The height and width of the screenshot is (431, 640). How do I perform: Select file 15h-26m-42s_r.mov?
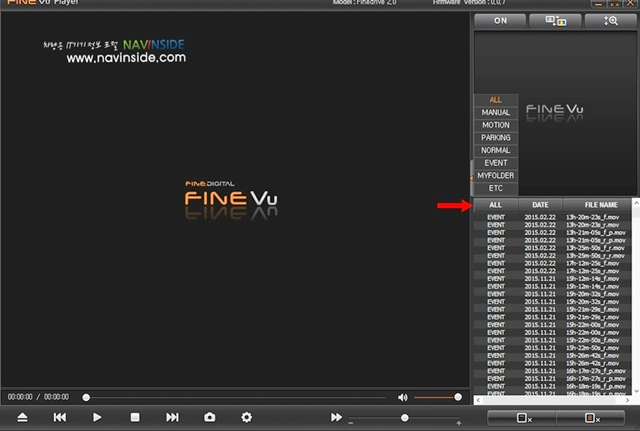tap(553, 363)
